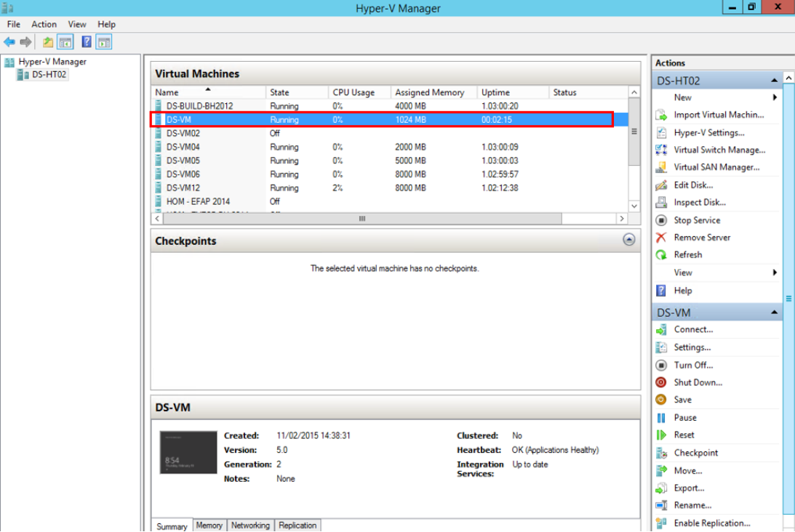This screenshot has height=532, width=795.
Task: Select the Hyper-V Manager root tree node
Action: (x=52, y=61)
